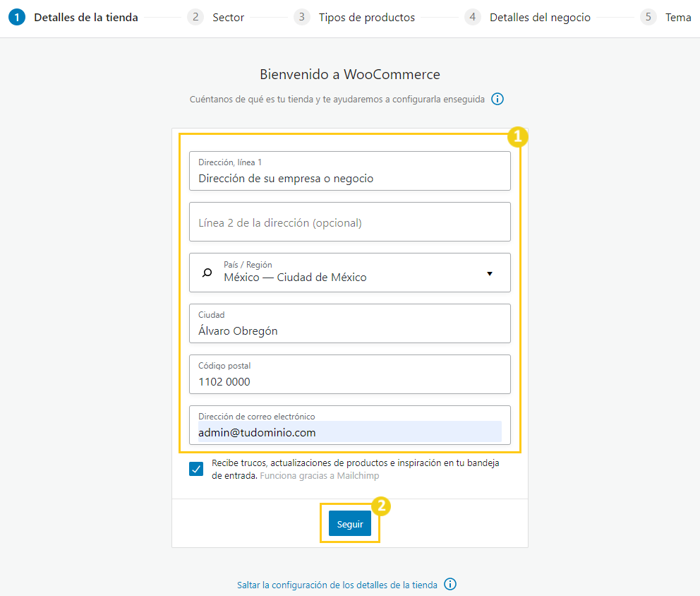The image size is (700, 596).
Task: Click the search icon in País / Región field
Action: 207,273
